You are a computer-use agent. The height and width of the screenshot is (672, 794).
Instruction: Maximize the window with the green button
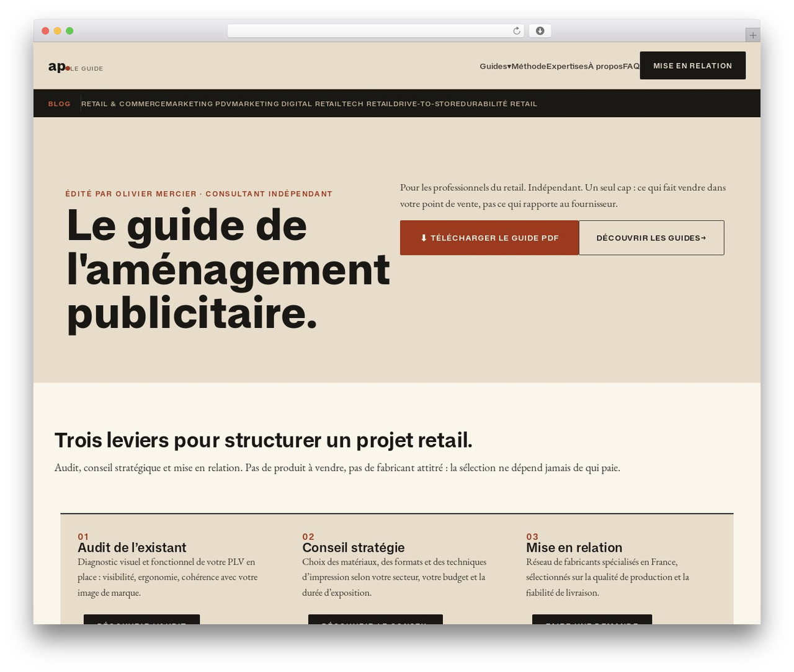tap(69, 31)
